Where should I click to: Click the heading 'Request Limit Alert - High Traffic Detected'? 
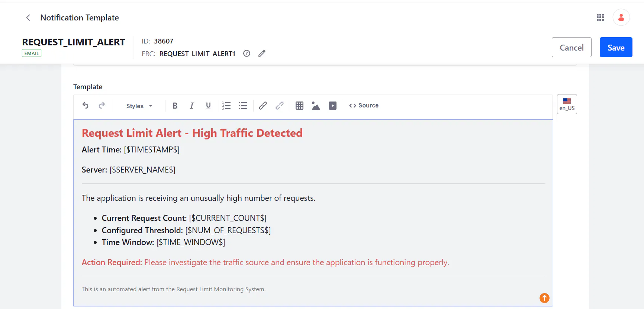pyautogui.click(x=192, y=133)
